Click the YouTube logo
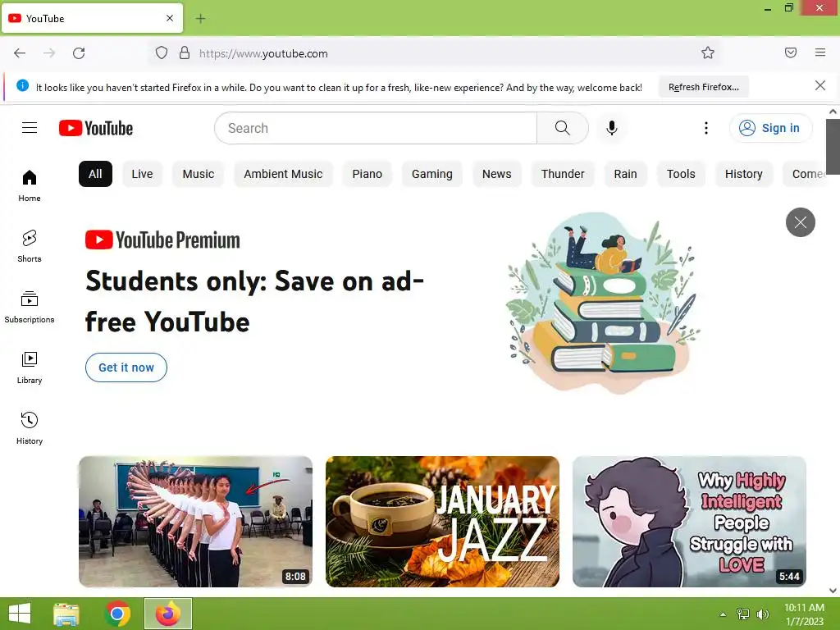This screenshot has height=630, width=840. [96, 128]
